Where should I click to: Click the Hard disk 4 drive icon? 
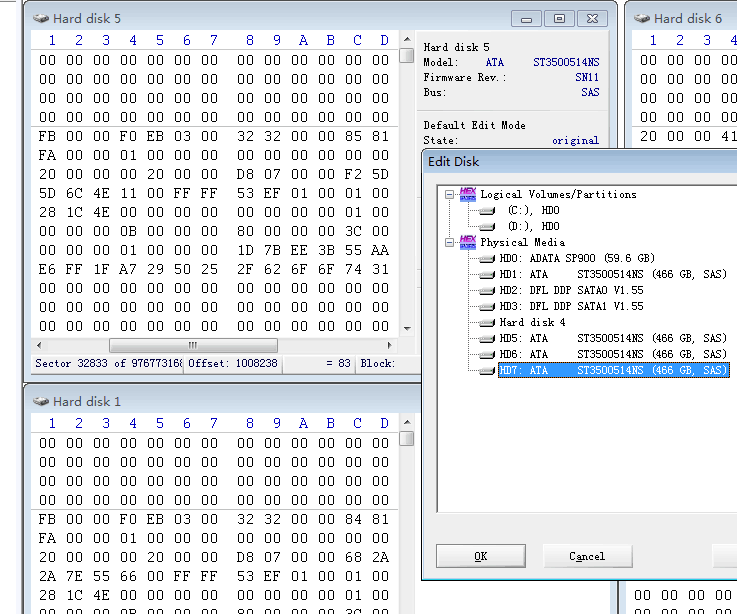(486, 323)
